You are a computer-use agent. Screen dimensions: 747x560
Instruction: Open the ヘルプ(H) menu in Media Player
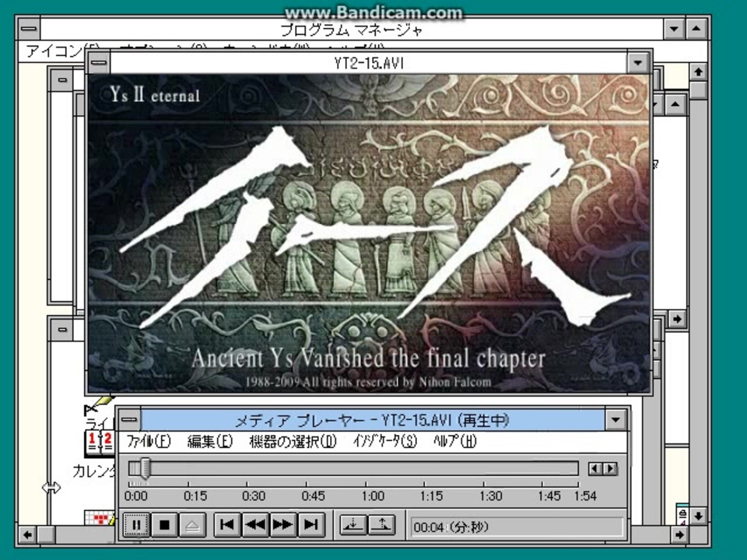454,442
